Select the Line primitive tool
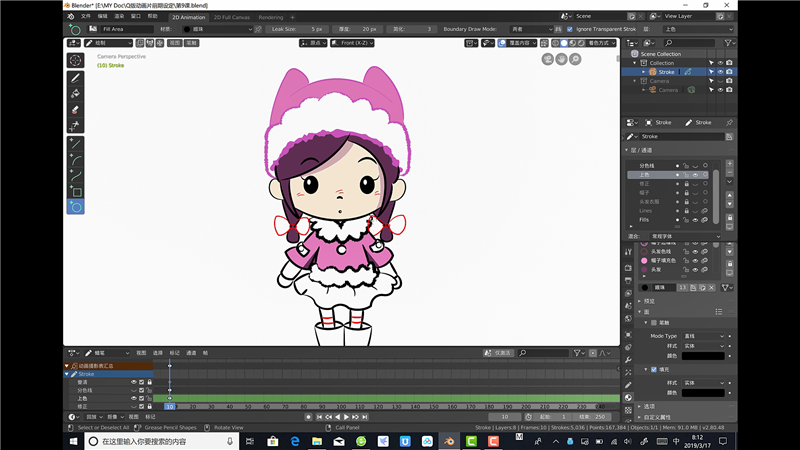This screenshot has width=800, height=450. pos(76,144)
